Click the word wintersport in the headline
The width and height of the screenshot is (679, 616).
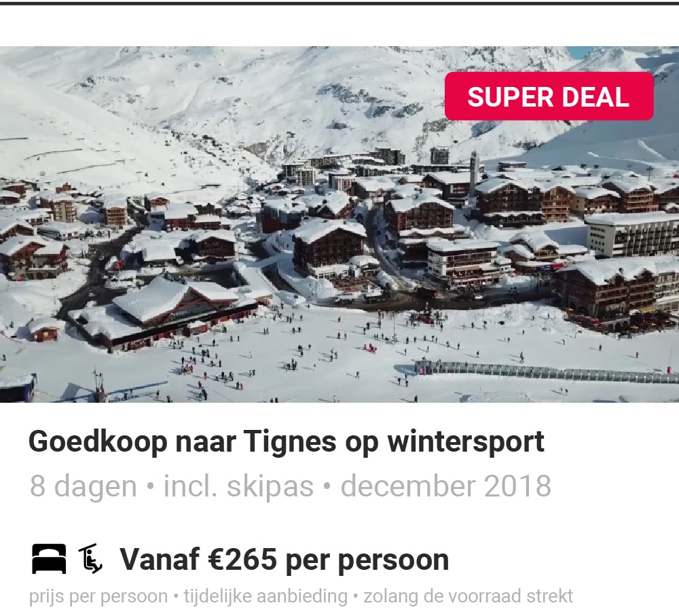pos(466,442)
